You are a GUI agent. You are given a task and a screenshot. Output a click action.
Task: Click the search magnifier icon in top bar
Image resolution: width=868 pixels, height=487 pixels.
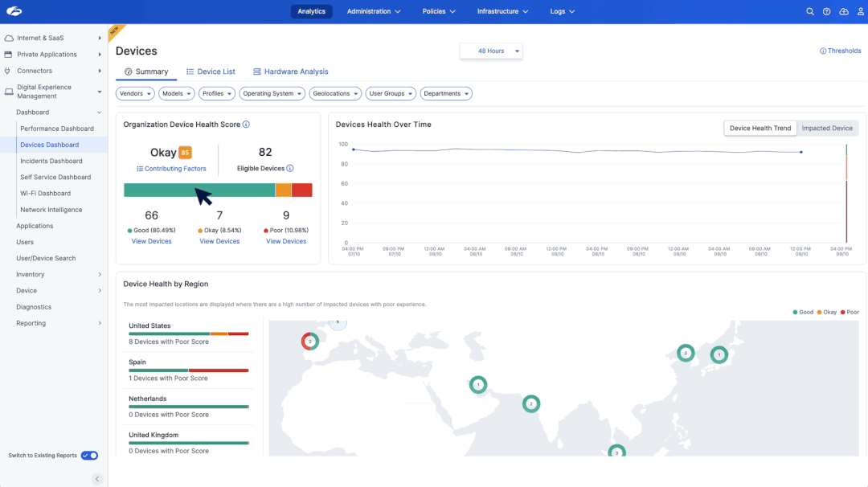[810, 11]
